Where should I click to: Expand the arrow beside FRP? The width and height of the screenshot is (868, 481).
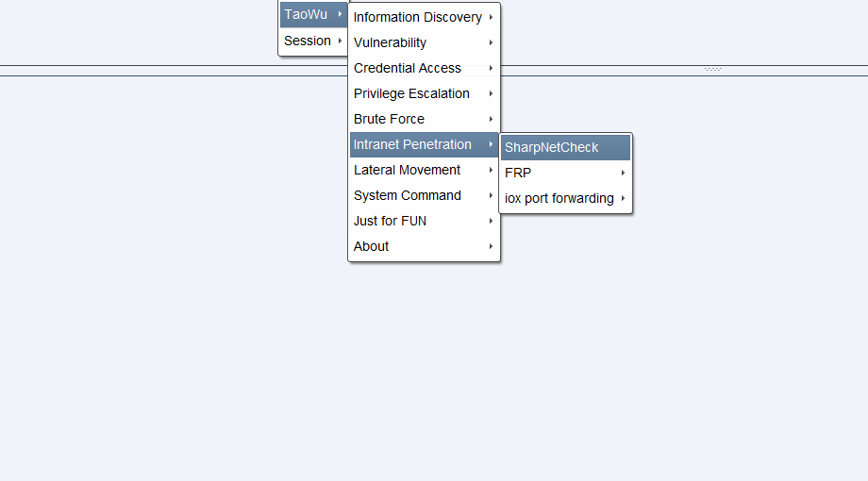point(624,173)
